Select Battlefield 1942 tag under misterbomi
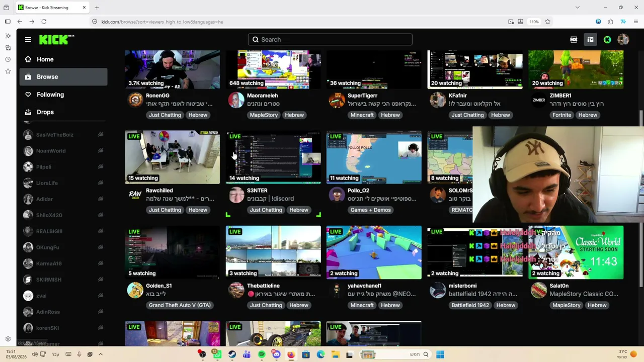 (x=470, y=305)
